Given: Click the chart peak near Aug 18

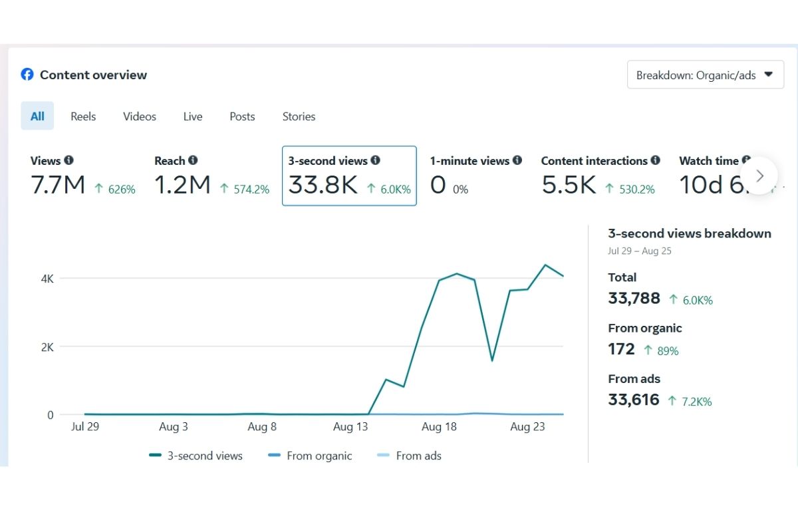Looking at the screenshot, I should [x=457, y=273].
